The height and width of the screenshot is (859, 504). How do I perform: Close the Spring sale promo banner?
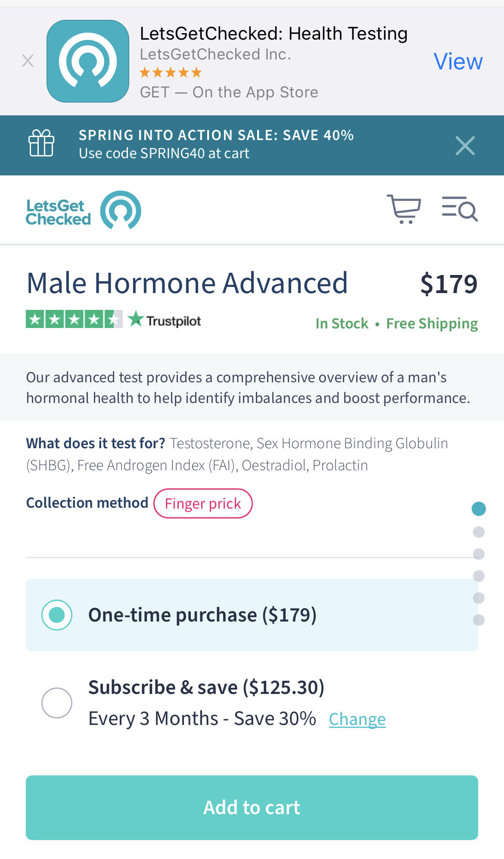pyautogui.click(x=465, y=146)
